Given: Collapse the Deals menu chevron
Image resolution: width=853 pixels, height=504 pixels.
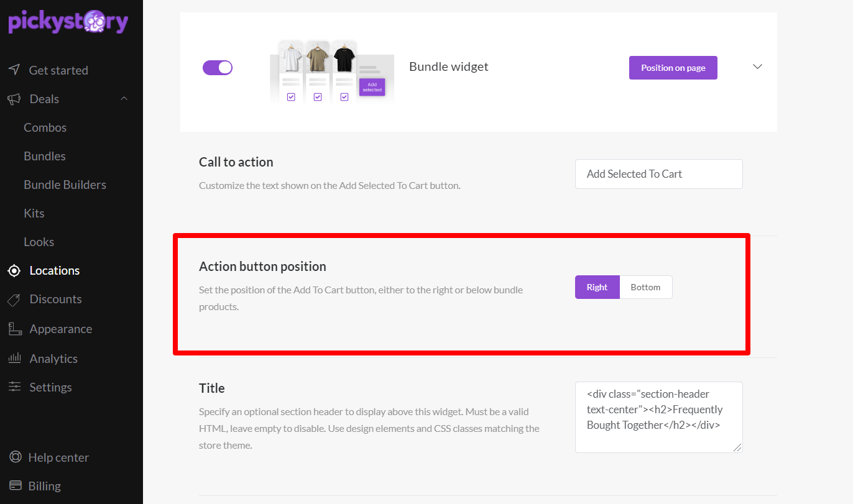Looking at the screenshot, I should pos(124,99).
